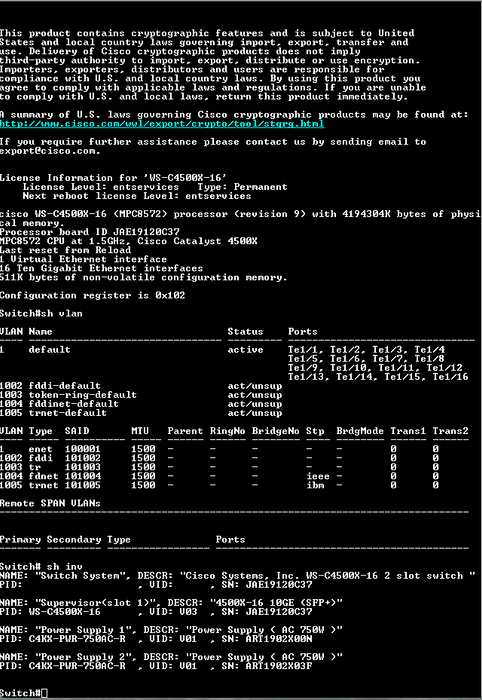Select the 'Next reboot license Level' line

tap(137, 196)
